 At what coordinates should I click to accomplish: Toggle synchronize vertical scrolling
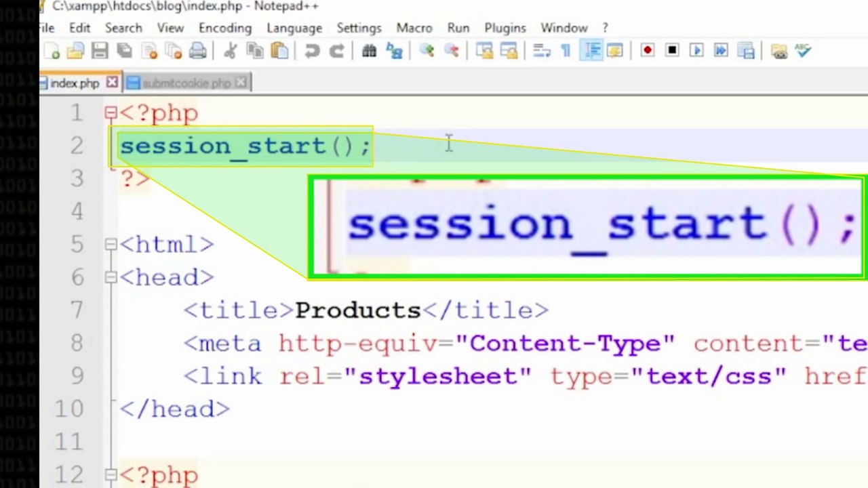tap(484, 51)
